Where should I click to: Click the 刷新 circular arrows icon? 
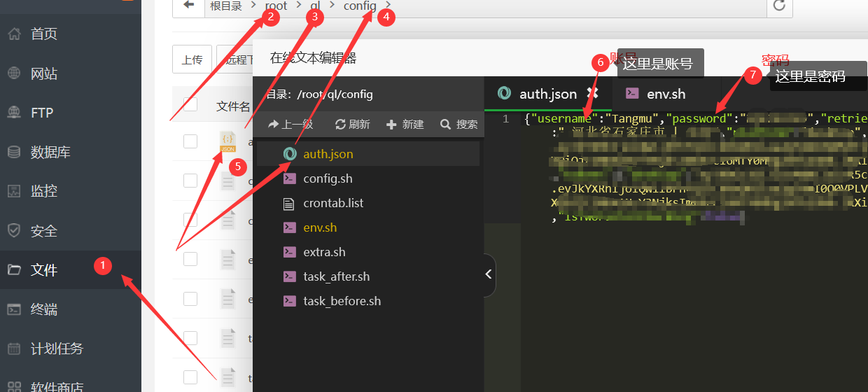tap(341, 124)
